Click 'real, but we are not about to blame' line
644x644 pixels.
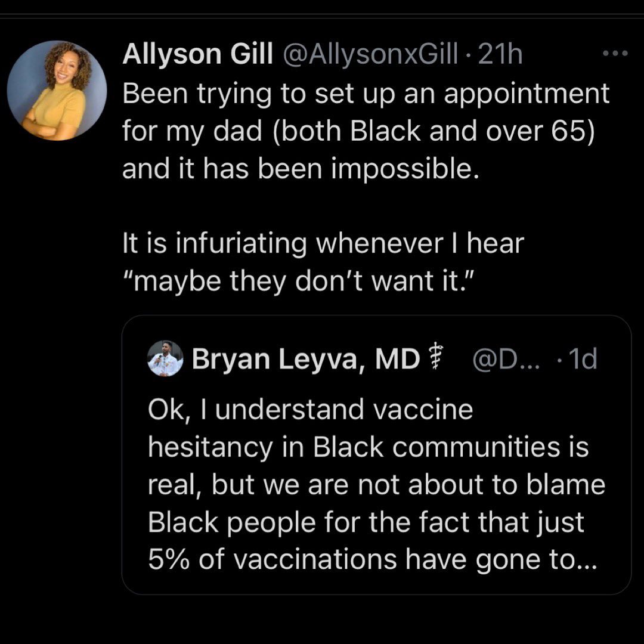point(376,485)
